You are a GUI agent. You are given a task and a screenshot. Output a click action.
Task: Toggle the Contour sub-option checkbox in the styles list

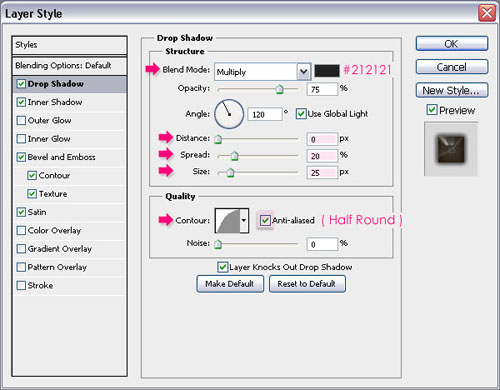click(x=32, y=175)
